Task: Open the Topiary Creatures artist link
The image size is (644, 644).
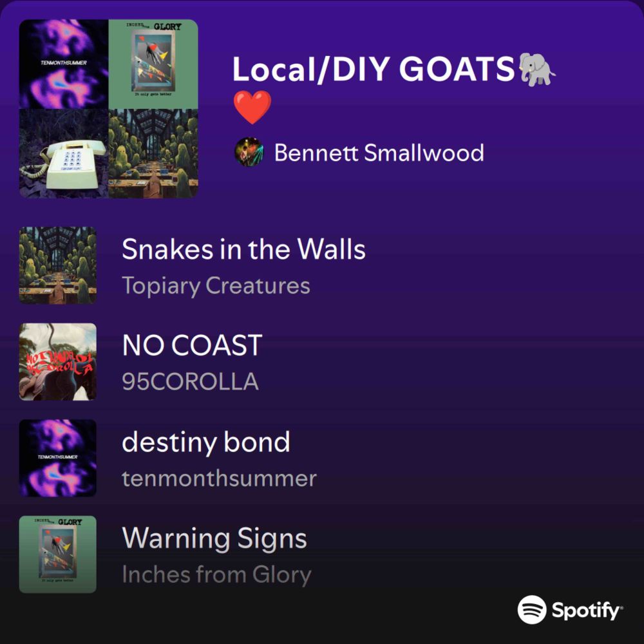Action: pyautogui.click(x=216, y=286)
